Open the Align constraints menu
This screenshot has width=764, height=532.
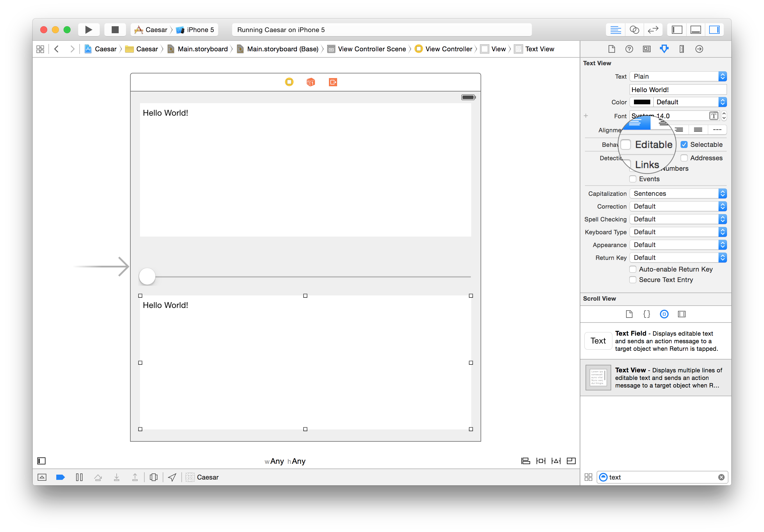[525, 461]
